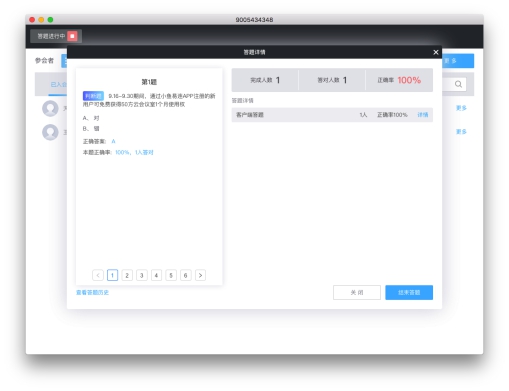Viewport: 509px width, 391px height.
Task: Click the second participant's avatar icon
Action: pos(50,132)
